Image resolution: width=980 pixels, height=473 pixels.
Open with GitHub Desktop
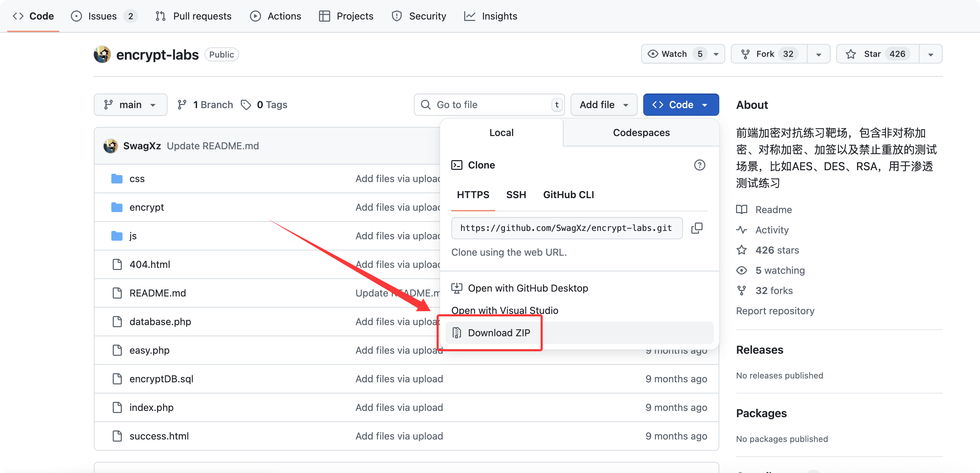(x=528, y=288)
